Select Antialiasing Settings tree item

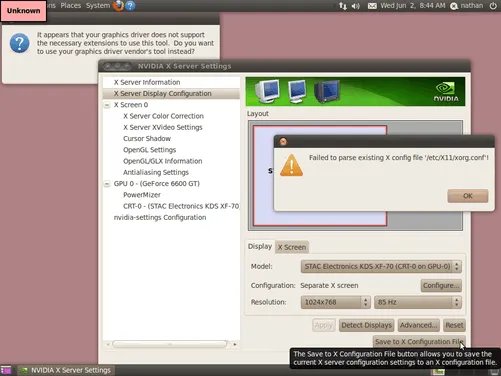click(x=156, y=172)
